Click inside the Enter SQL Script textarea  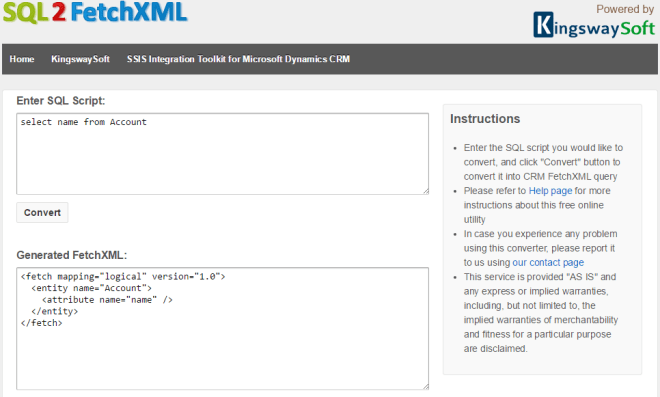[223, 154]
